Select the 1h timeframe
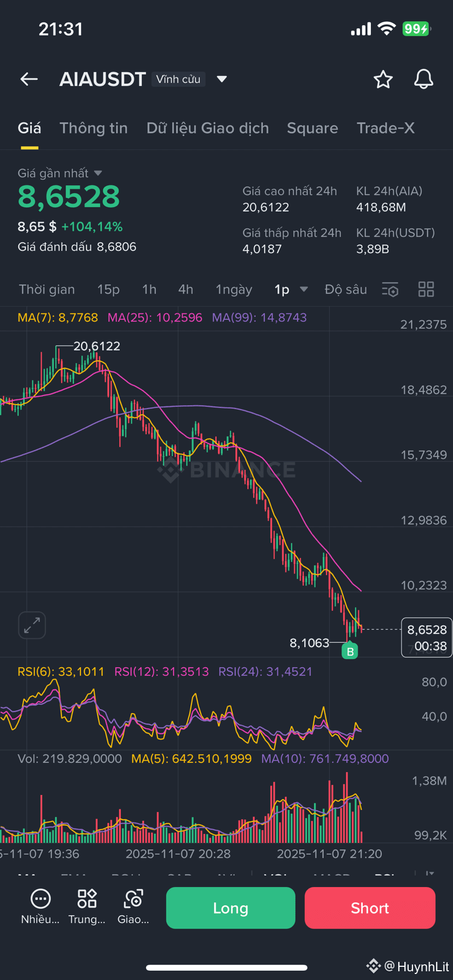Screen dimensions: 453x980 149,289
